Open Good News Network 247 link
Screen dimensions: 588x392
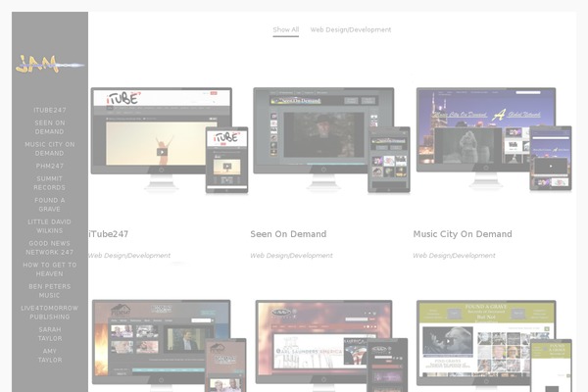[x=50, y=248]
